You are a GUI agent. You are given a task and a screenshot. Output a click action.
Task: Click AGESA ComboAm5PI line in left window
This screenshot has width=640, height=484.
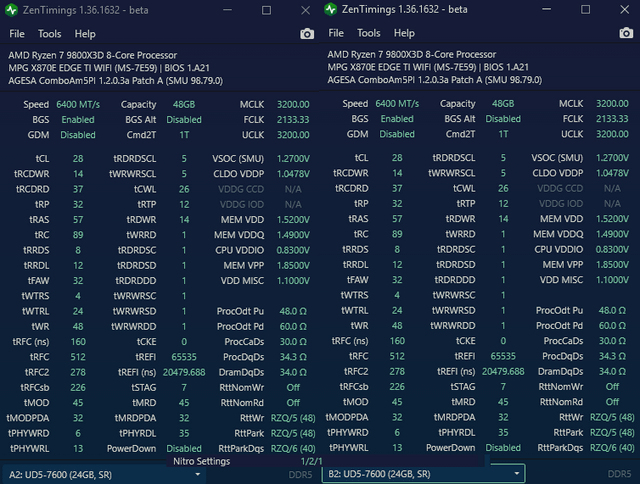116,81
